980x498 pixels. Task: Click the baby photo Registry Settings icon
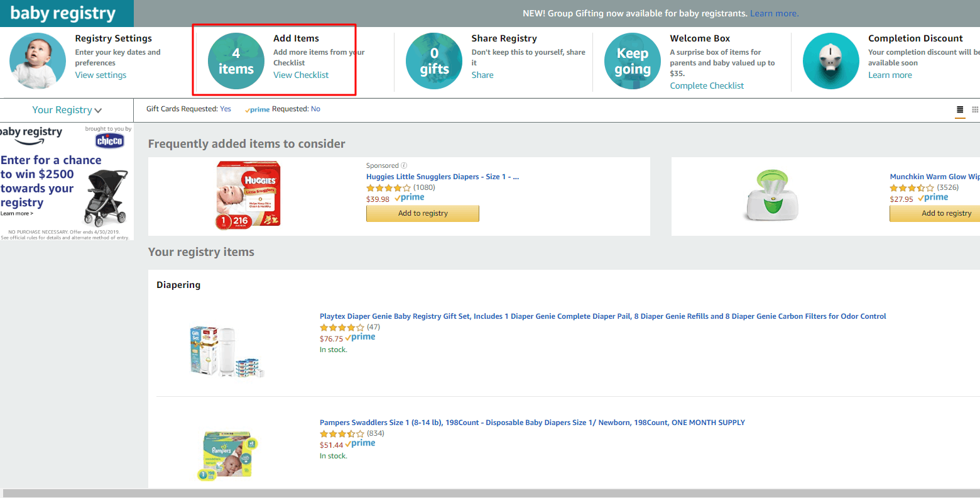point(38,61)
